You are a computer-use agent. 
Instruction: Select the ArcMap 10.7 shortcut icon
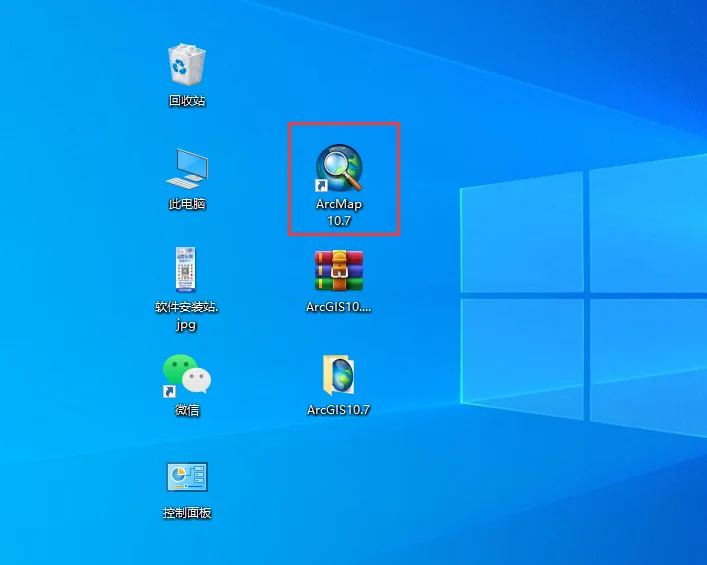339,168
